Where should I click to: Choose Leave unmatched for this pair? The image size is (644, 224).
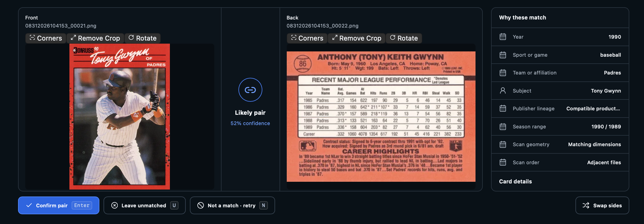click(x=144, y=205)
